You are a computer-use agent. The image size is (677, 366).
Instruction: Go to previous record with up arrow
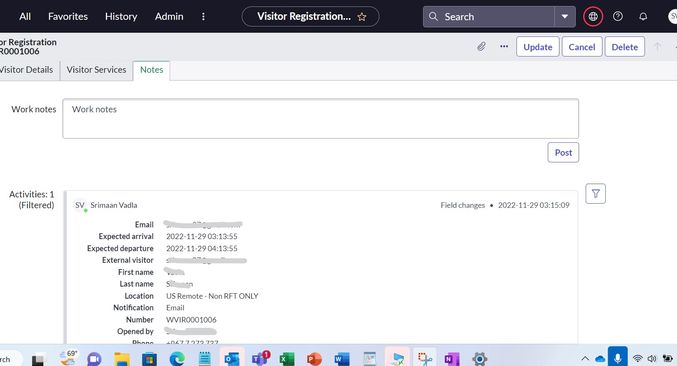(x=658, y=47)
